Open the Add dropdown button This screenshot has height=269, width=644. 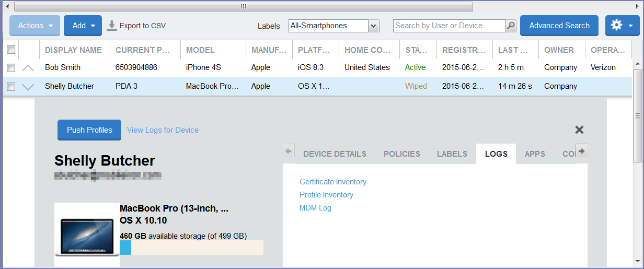(83, 26)
